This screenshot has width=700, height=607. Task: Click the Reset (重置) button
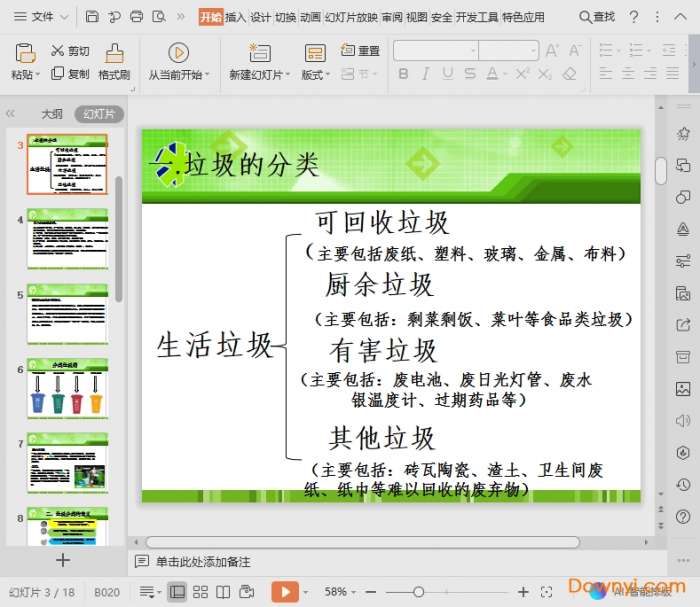(x=360, y=50)
